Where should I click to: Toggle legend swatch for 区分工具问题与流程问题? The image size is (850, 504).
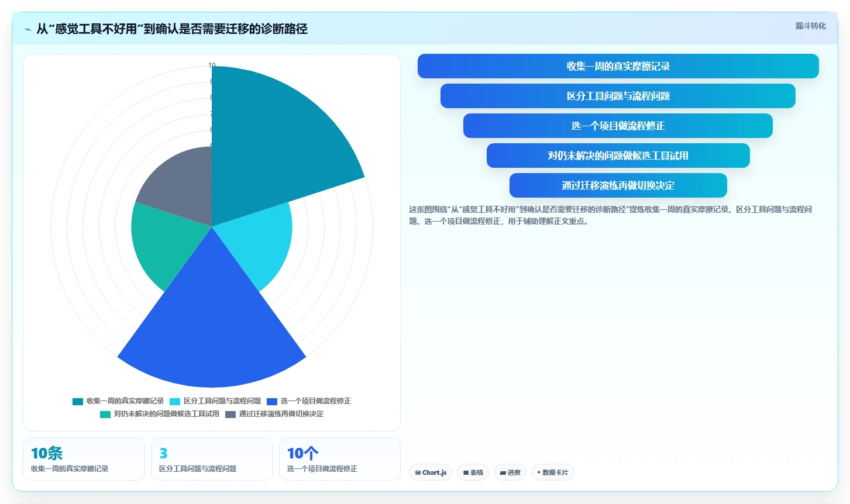[x=175, y=401]
